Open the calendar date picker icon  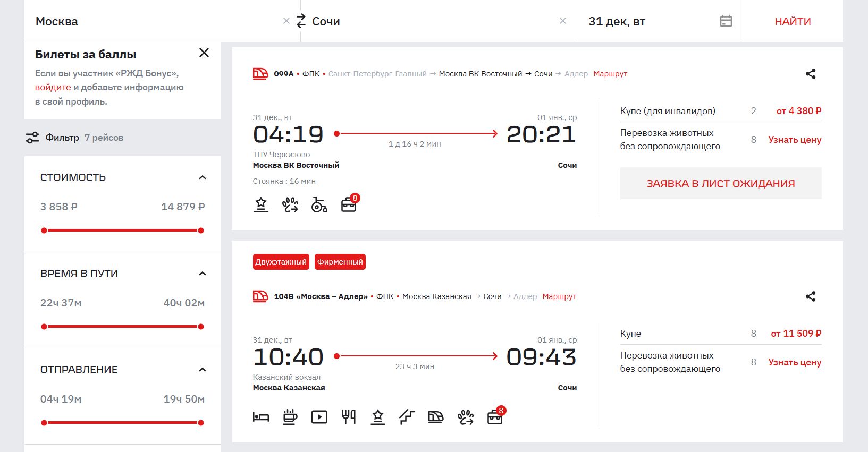[x=726, y=21]
